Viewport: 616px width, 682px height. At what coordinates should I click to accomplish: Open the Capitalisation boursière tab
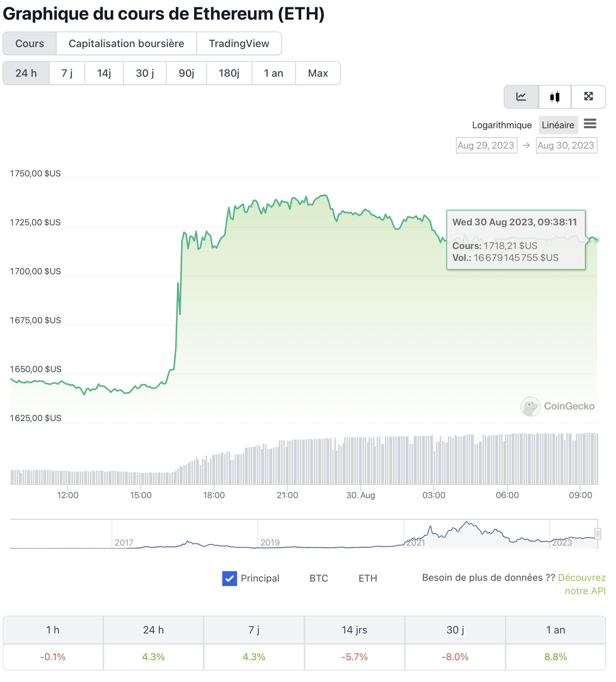[126, 44]
